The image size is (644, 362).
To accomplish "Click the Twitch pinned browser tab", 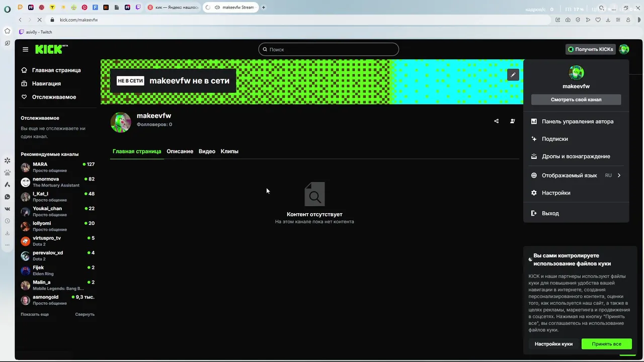I will pos(138,8).
